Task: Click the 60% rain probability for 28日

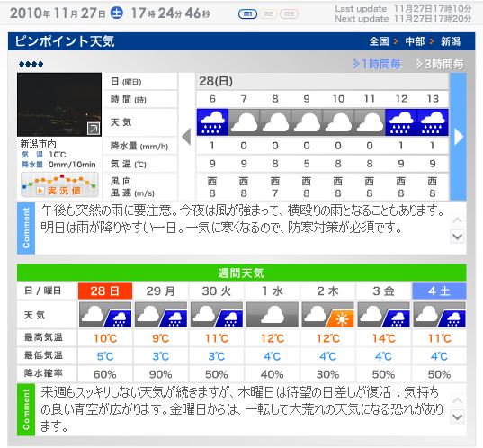Action: coord(104,374)
